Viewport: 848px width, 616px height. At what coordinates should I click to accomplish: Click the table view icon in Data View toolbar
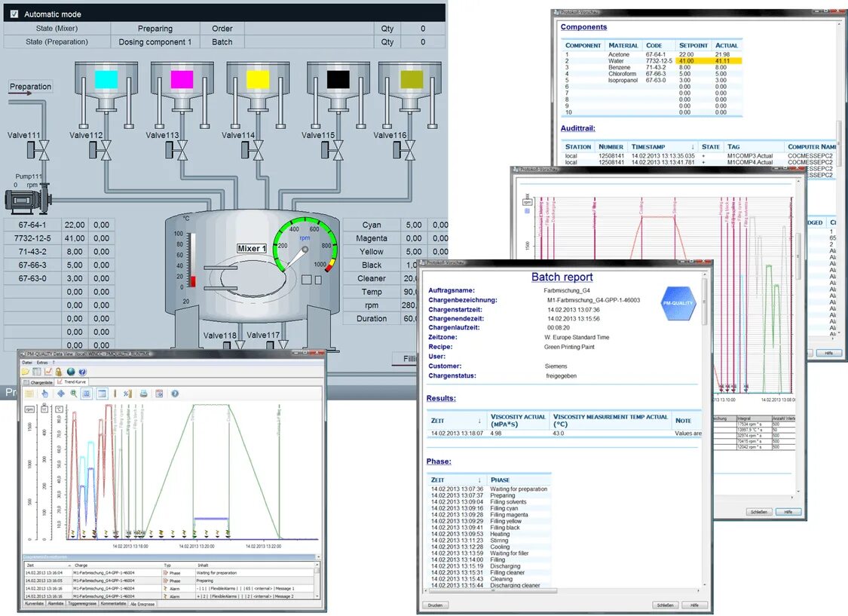tap(37, 372)
